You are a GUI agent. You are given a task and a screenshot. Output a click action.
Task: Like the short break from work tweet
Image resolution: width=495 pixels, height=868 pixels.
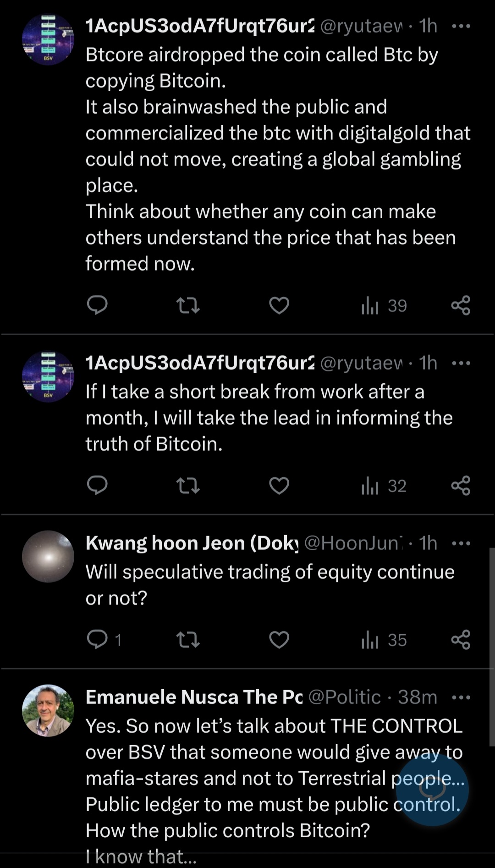pos(279,486)
